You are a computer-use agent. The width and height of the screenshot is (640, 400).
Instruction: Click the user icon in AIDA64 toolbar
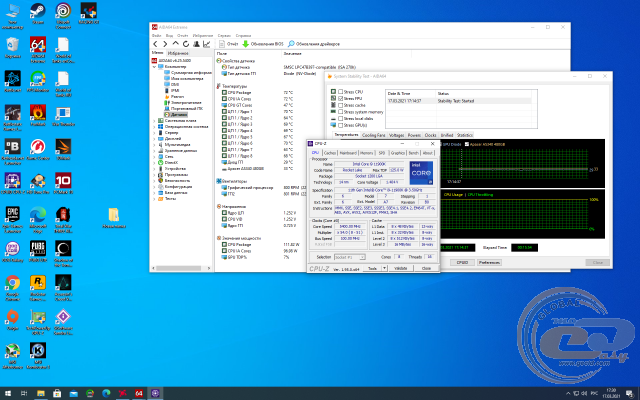(x=196, y=44)
